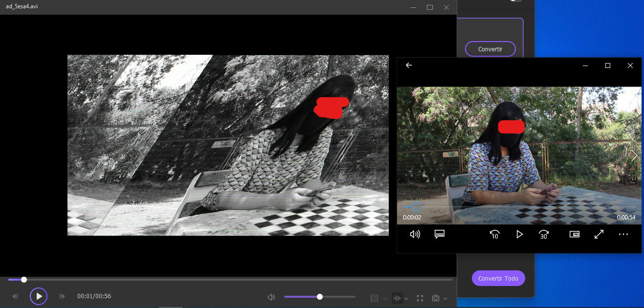The width and height of the screenshot is (644, 308).
Task: Expand media player to full screen
Action: (599, 234)
